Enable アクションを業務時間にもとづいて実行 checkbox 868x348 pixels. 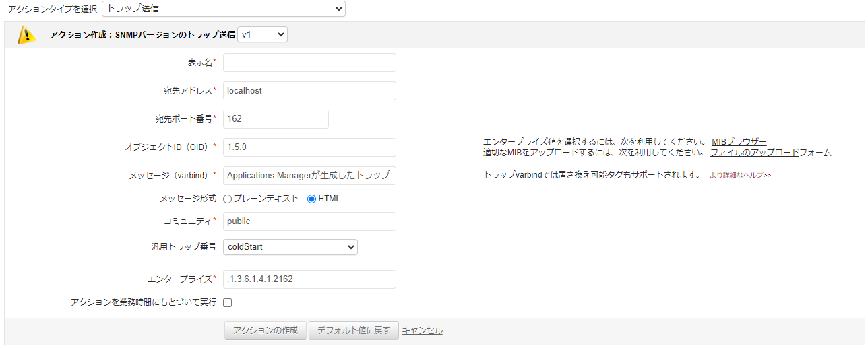pyautogui.click(x=228, y=303)
